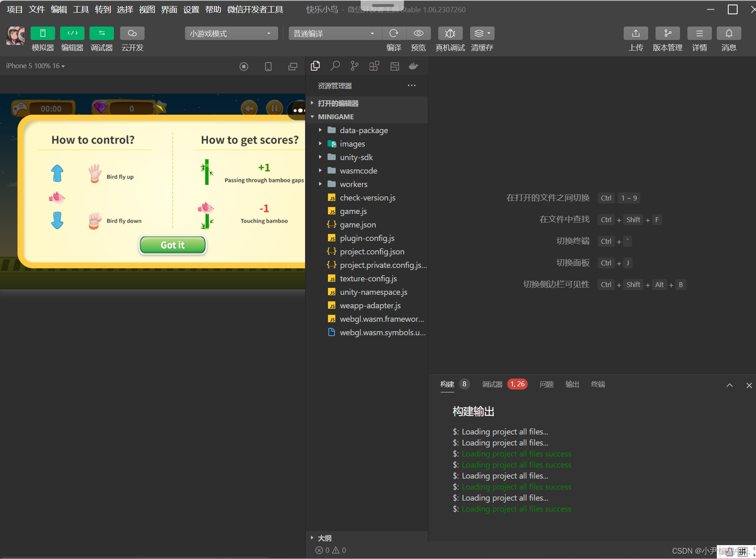Screen dimensions: 756x559
Task: Switch to the problems tab
Action: [x=546, y=384]
